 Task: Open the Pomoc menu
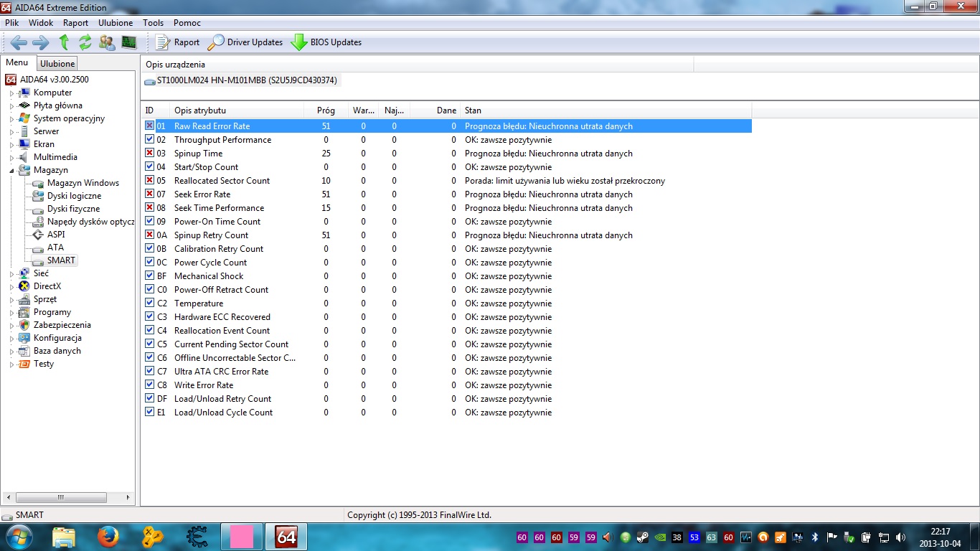click(x=187, y=23)
